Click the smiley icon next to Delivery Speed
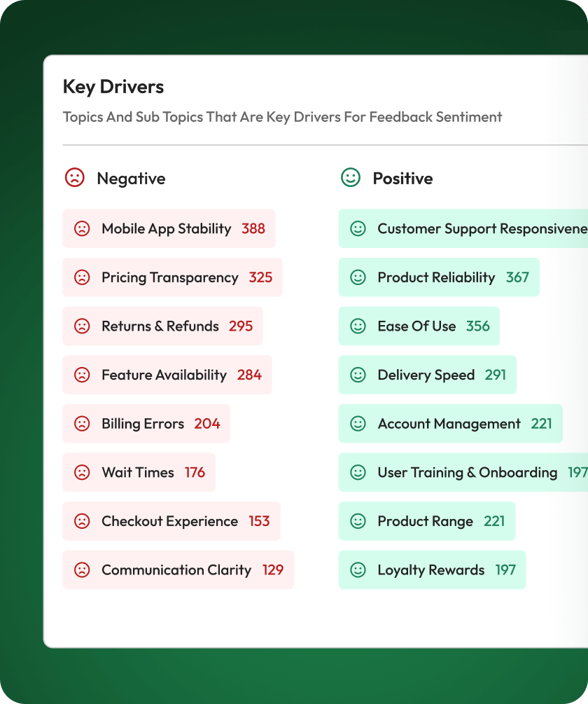 [358, 375]
